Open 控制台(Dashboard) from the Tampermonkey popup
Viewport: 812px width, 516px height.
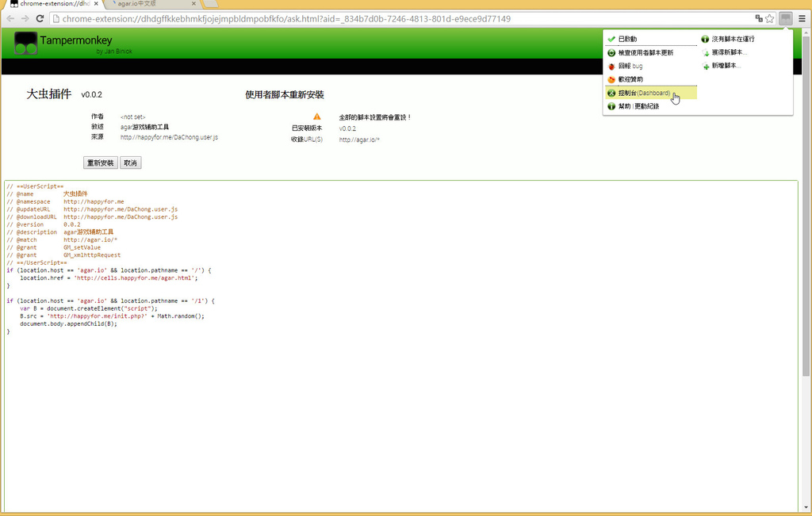pyautogui.click(x=651, y=94)
